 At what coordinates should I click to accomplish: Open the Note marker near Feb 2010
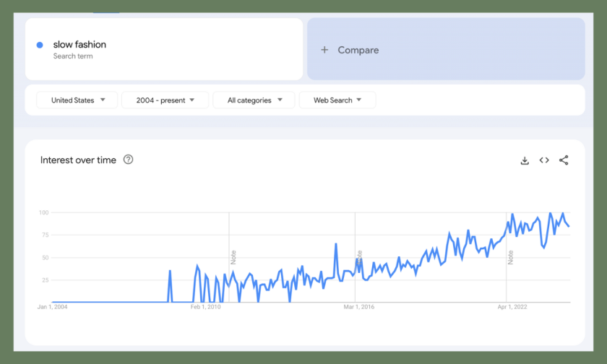pyautogui.click(x=233, y=257)
